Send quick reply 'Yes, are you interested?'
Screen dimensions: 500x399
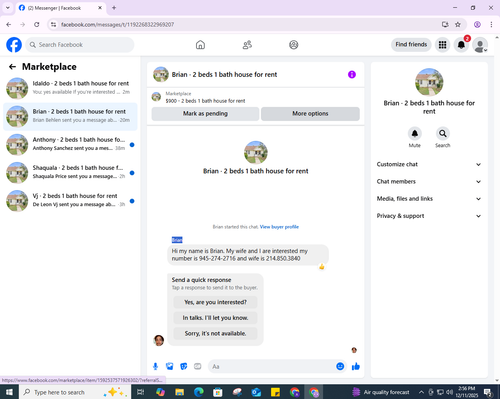click(215, 302)
